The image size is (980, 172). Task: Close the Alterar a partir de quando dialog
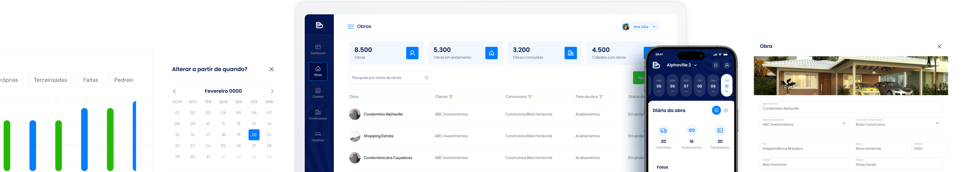pyautogui.click(x=271, y=69)
